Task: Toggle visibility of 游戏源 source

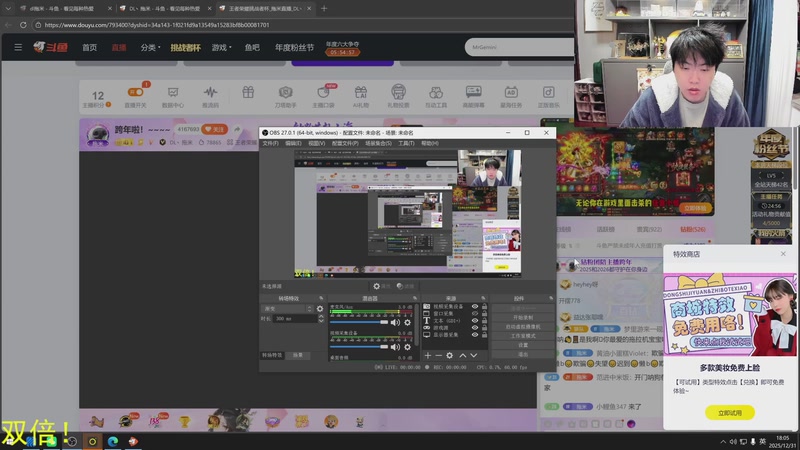Action: click(x=475, y=328)
